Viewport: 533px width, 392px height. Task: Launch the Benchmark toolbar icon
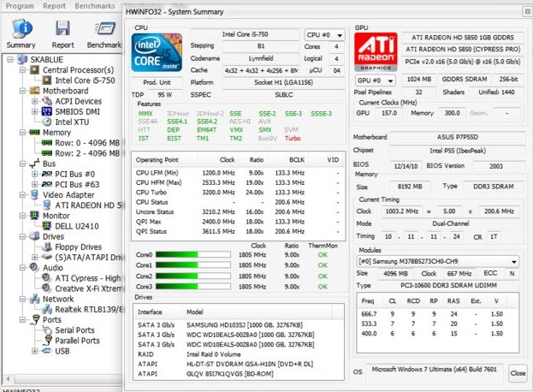click(x=105, y=29)
